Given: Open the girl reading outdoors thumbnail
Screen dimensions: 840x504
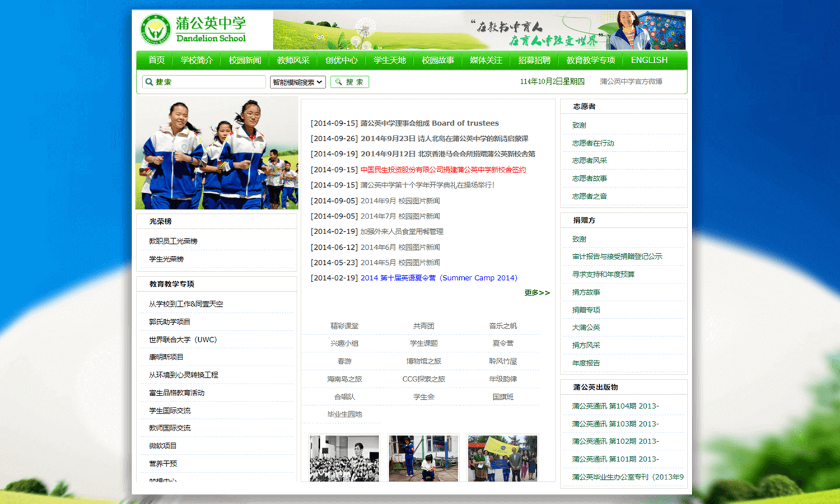Looking at the screenshot, I should coord(424,459).
